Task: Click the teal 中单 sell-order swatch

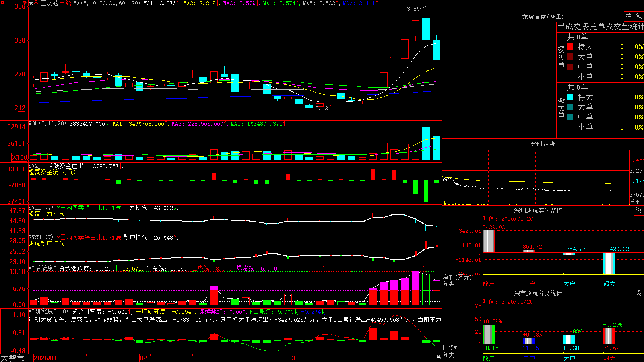Action: [570, 117]
